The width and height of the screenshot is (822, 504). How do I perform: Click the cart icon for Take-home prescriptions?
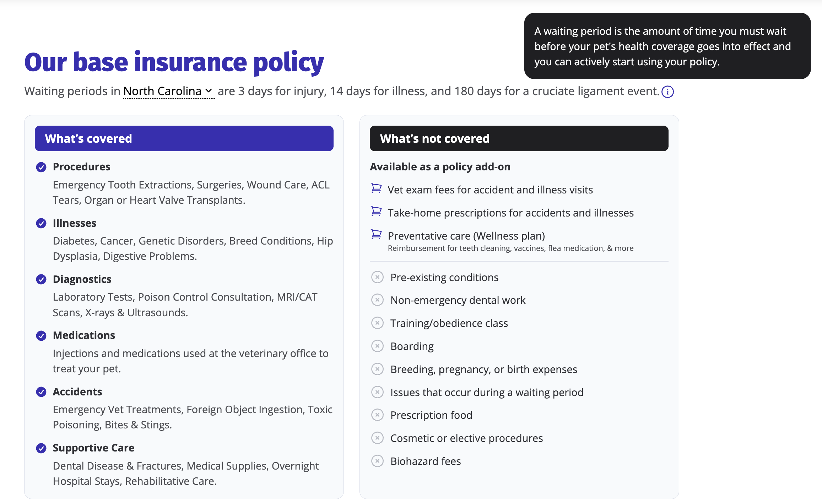(x=376, y=212)
